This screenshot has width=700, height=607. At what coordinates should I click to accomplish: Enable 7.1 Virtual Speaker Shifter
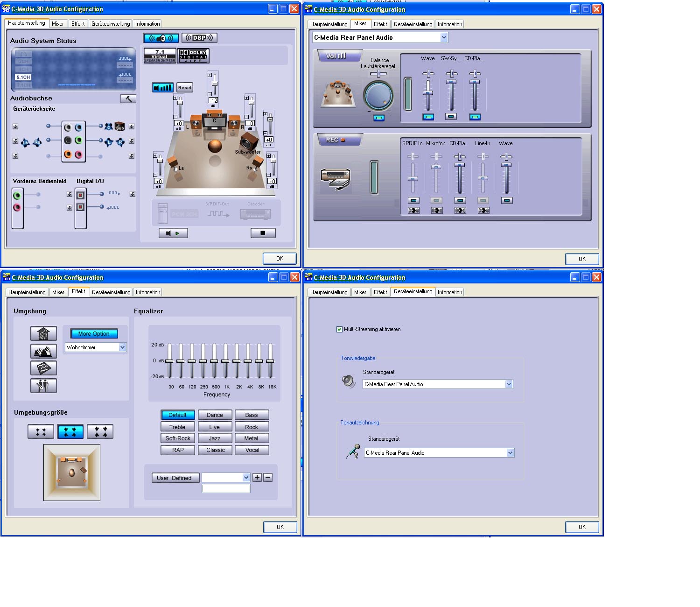pyautogui.click(x=160, y=56)
